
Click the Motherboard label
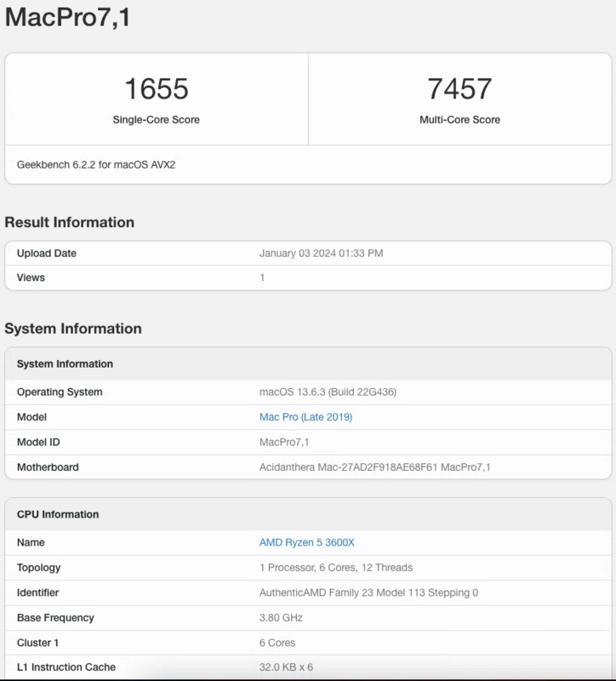(x=48, y=467)
